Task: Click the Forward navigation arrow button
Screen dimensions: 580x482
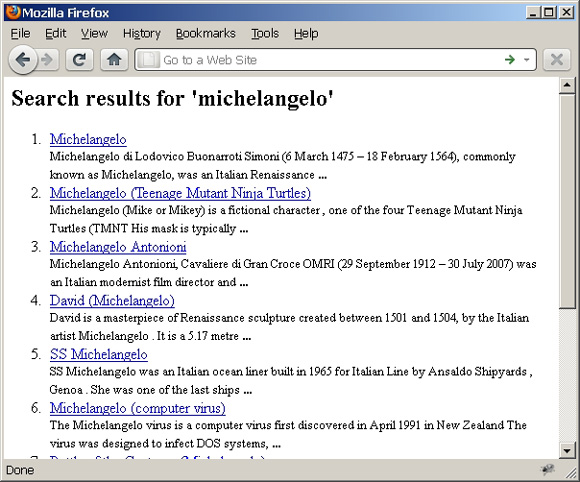Action: (47, 60)
